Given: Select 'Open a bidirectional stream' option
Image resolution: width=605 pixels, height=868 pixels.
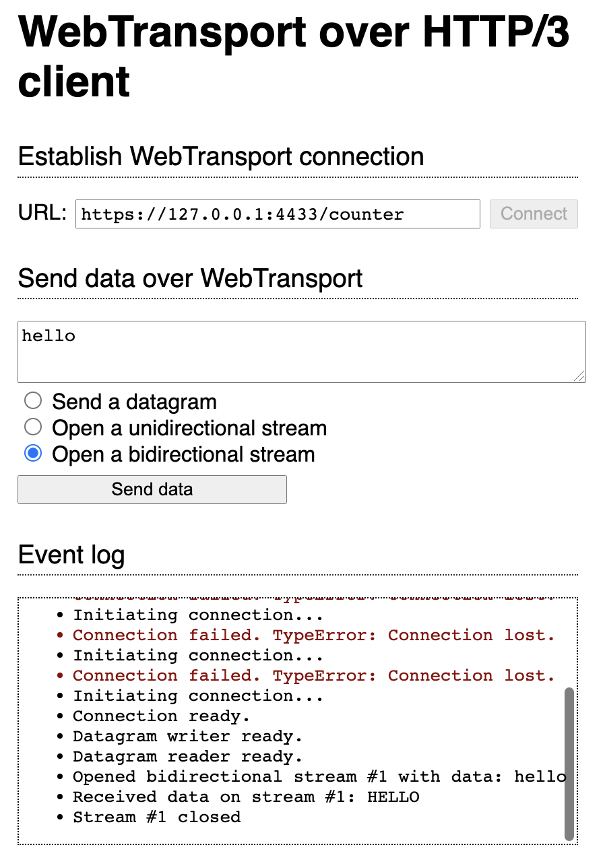Looking at the screenshot, I should (x=33, y=454).
